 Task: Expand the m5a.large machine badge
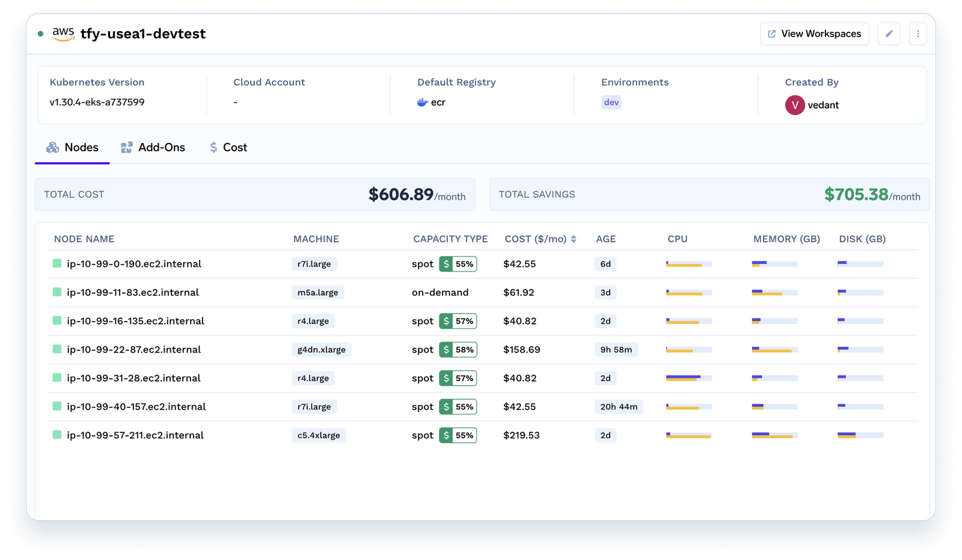click(317, 293)
